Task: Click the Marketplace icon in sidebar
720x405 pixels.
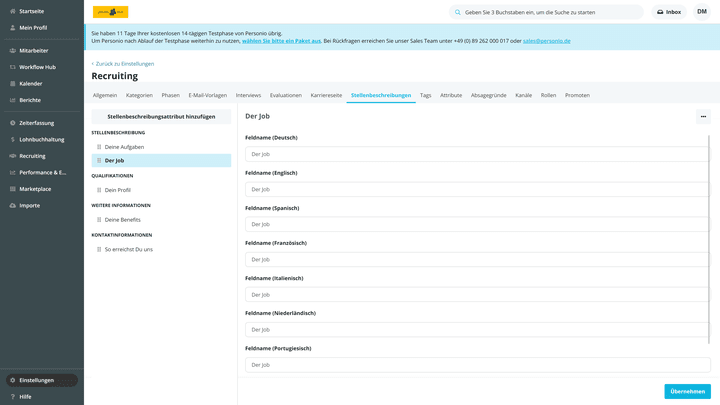Action: tap(12, 189)
